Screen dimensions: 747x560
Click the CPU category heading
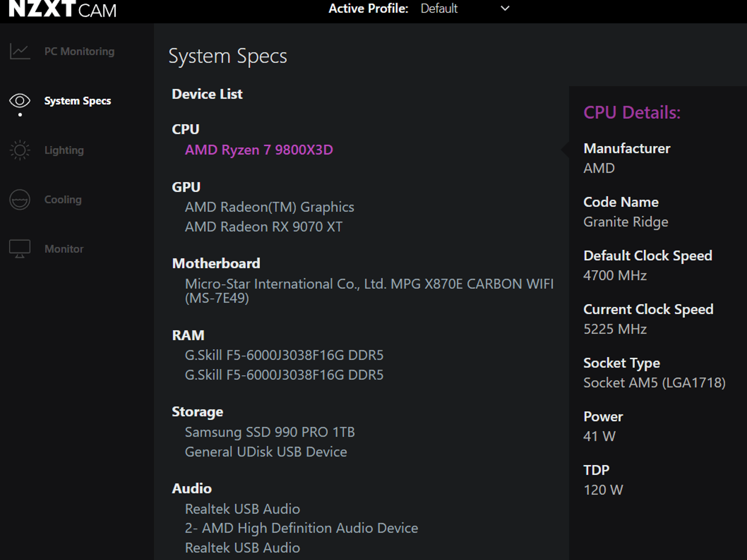pyautogui.click(x=185, y=129)
